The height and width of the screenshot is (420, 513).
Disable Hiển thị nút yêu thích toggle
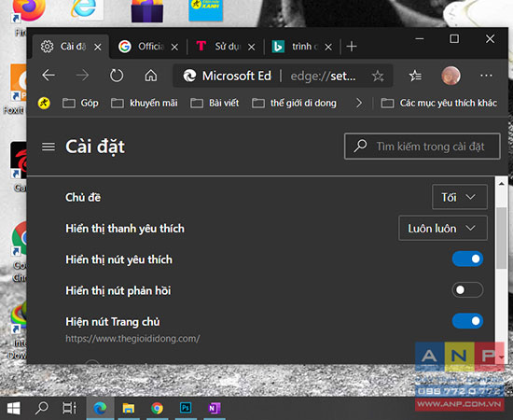[x=467, y=259]
